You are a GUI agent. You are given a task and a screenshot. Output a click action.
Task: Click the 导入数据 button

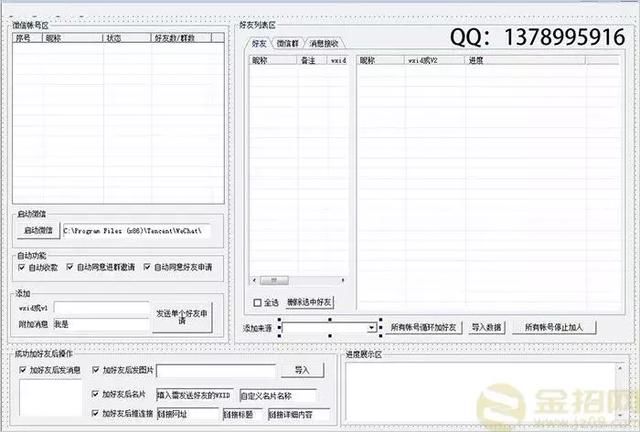tap(487, 327)
